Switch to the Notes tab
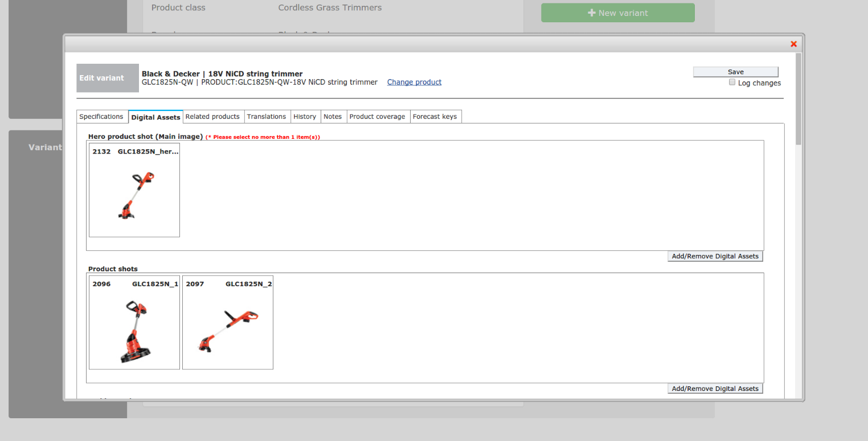This screenshot has height=441, width=868. click(x=333, y=117)
